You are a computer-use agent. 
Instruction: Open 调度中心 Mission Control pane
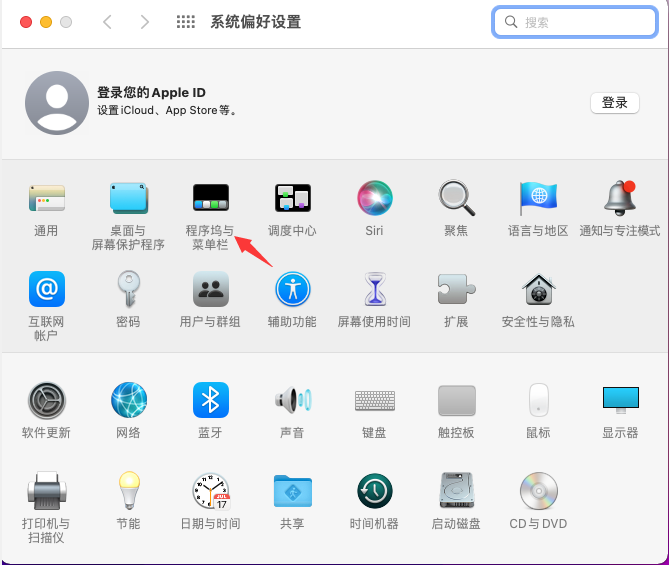click(292, 198)
